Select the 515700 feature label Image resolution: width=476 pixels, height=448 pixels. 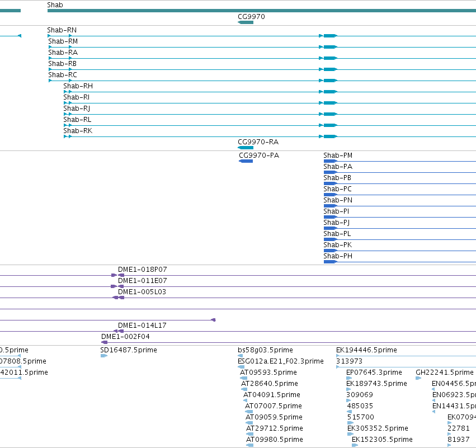coord(361,417)
